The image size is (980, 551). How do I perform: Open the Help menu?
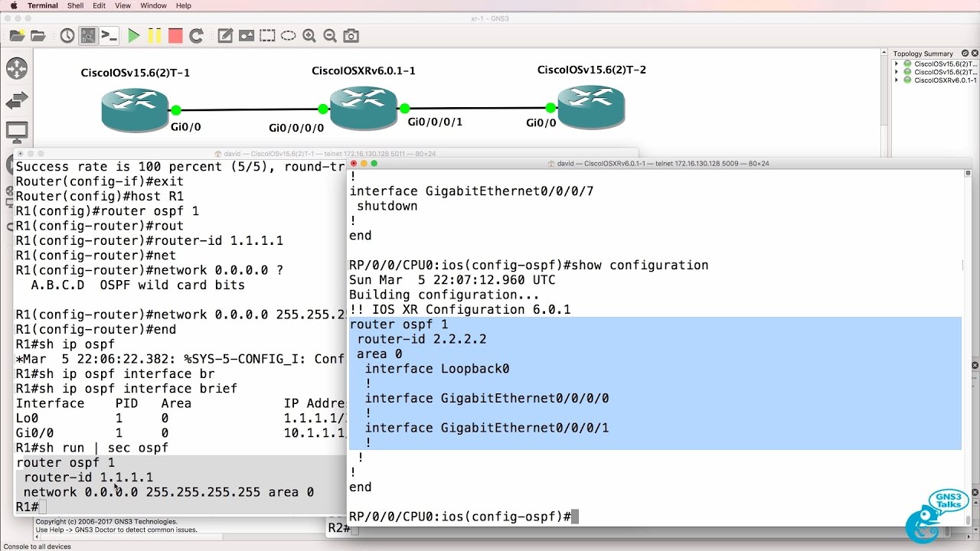[184, 5]
